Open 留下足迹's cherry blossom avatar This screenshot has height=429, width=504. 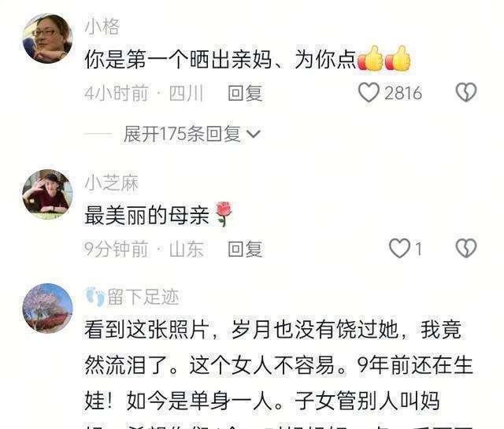click(48, 309)
